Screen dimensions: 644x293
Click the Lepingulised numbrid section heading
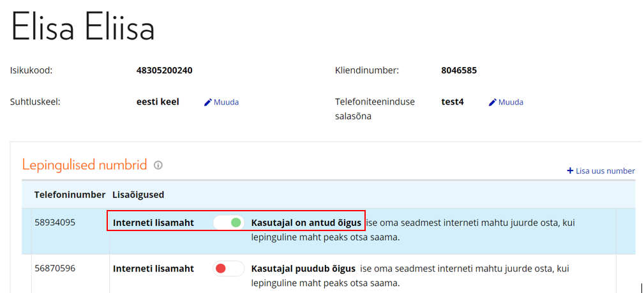(84, 165)
